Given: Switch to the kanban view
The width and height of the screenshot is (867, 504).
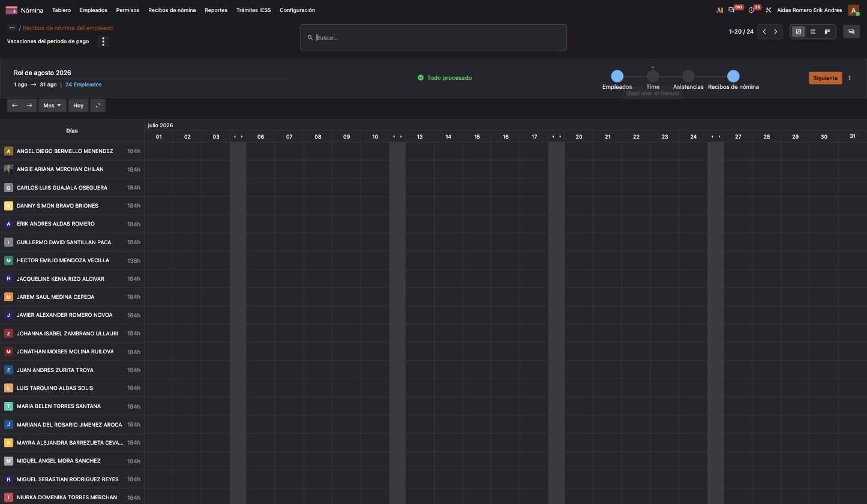Looking at the screenshot, I should pyautogui.click(x=827, y=32).
